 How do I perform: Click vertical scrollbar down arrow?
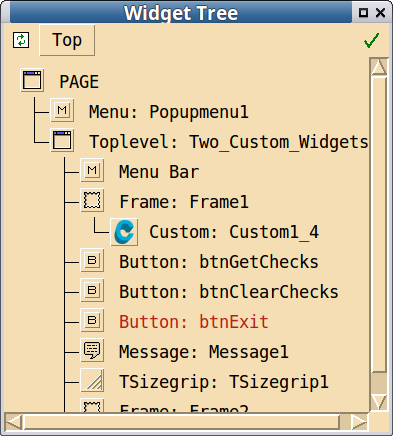coord(379,402)
